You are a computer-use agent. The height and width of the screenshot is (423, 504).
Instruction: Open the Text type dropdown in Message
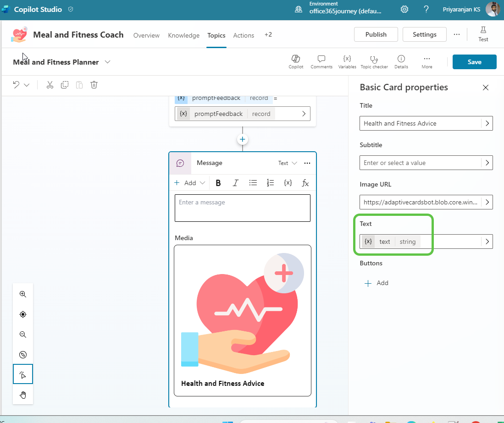pos(288,163)
